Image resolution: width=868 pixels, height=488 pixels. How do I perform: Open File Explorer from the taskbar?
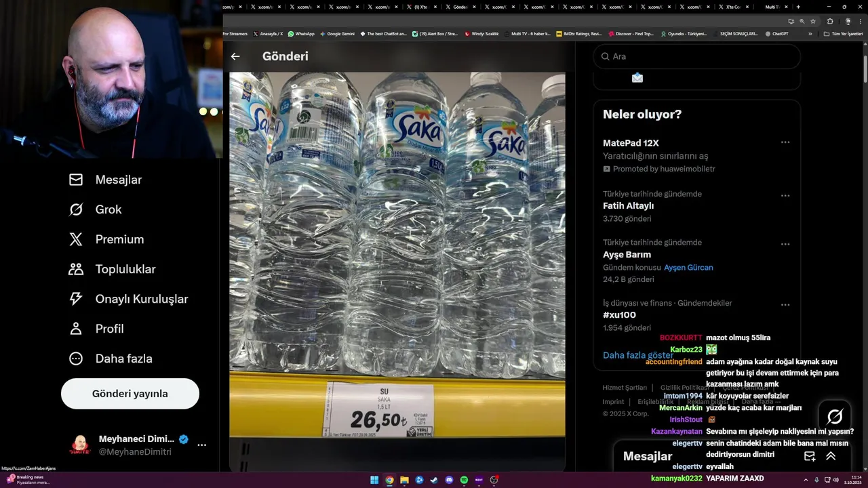(x=404, y=480)
